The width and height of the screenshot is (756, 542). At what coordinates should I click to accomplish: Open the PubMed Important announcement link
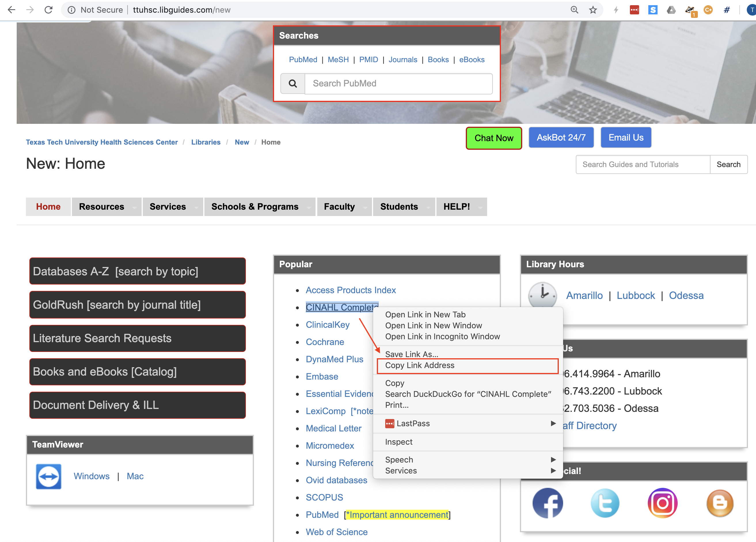398,515
